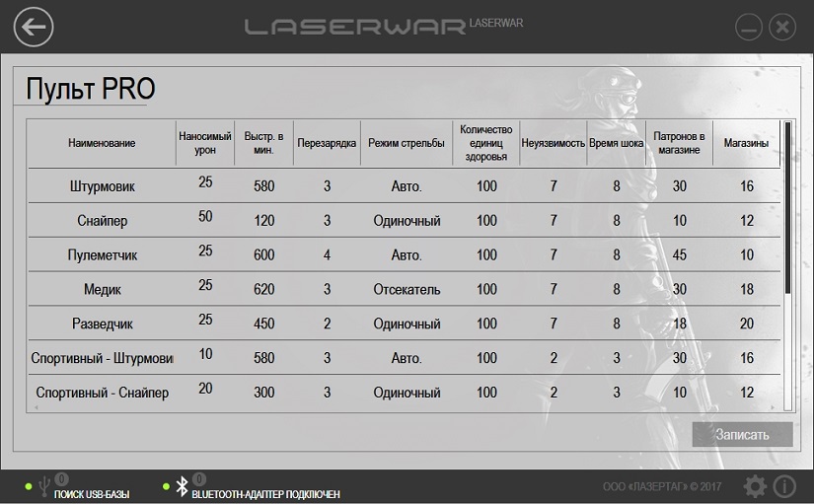Select the Магазины column header
The width and height of the screenshot is (814, 504).
(x=746, y=143)
